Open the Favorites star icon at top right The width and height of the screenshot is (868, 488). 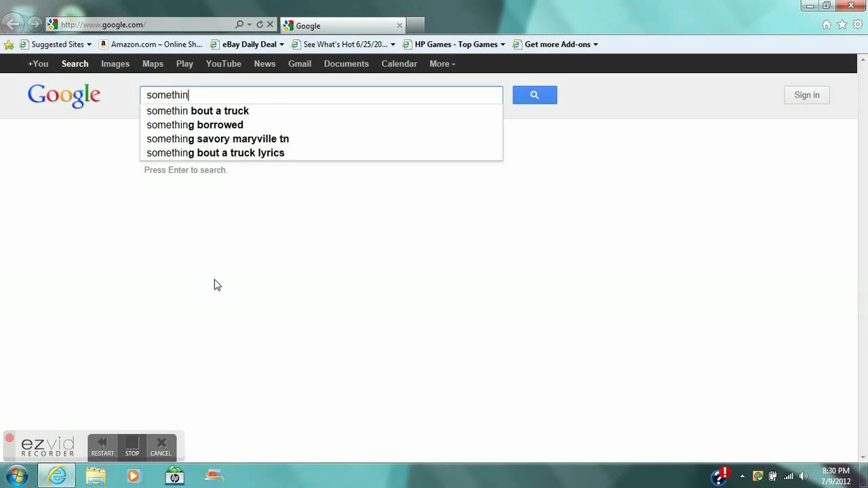842,24
